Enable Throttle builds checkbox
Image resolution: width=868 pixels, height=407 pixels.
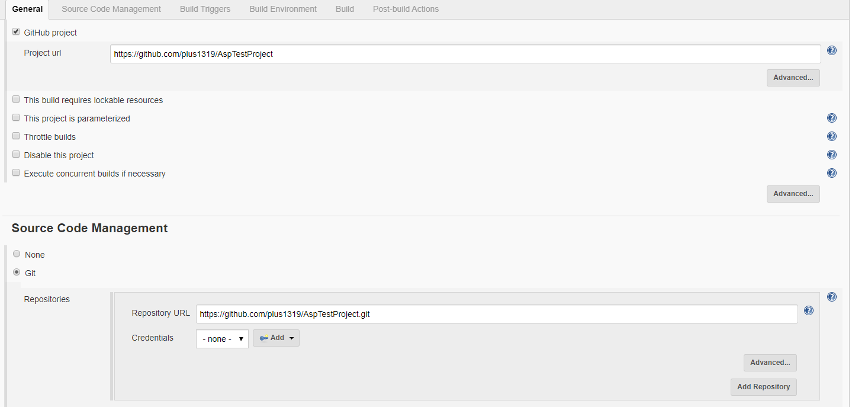[16, 136]
